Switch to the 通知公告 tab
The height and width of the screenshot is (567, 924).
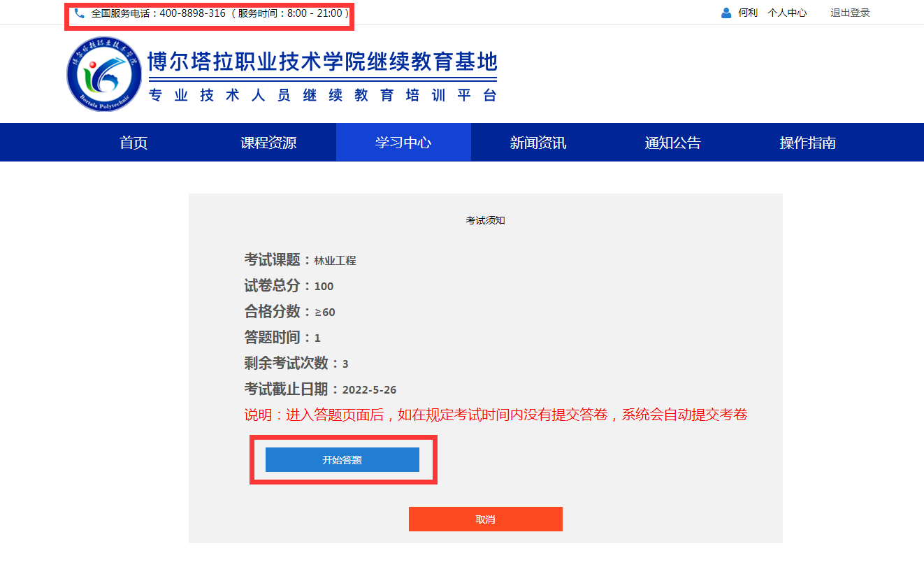pyautogui.click(x=672, y=143)
